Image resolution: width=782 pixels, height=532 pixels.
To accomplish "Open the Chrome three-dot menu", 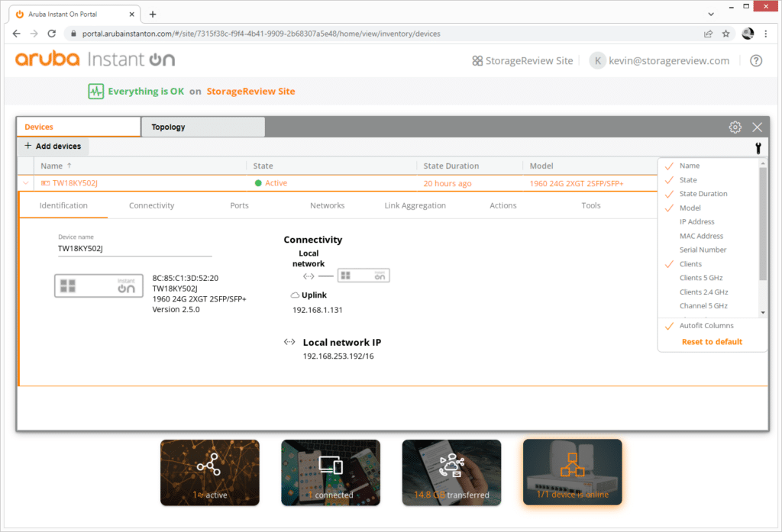I will click(x=765, y=34).
